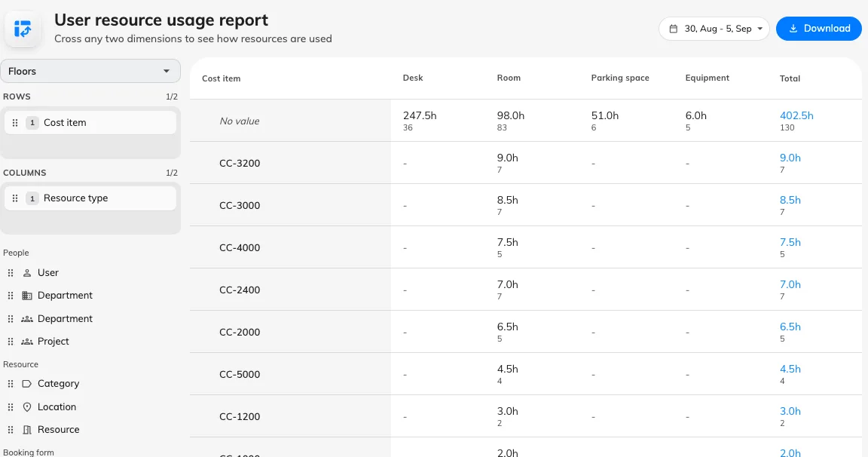Grab the Resource type drag handle

(15, 198)
